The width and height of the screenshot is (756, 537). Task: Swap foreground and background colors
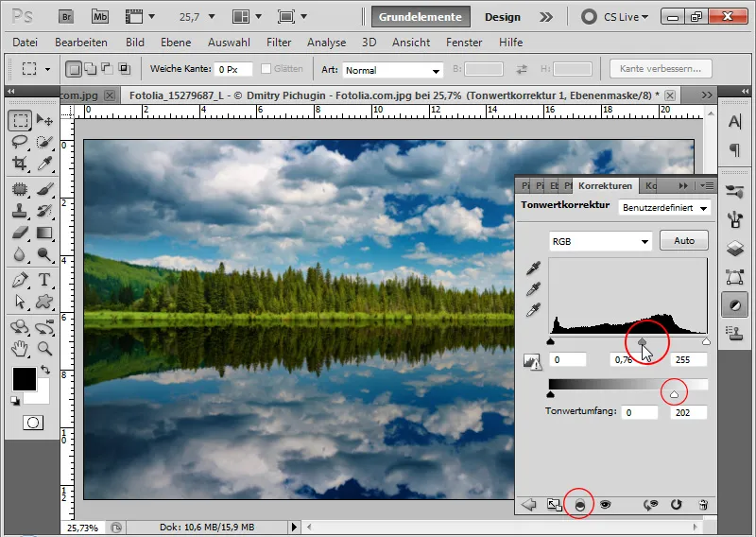[45, 370]
